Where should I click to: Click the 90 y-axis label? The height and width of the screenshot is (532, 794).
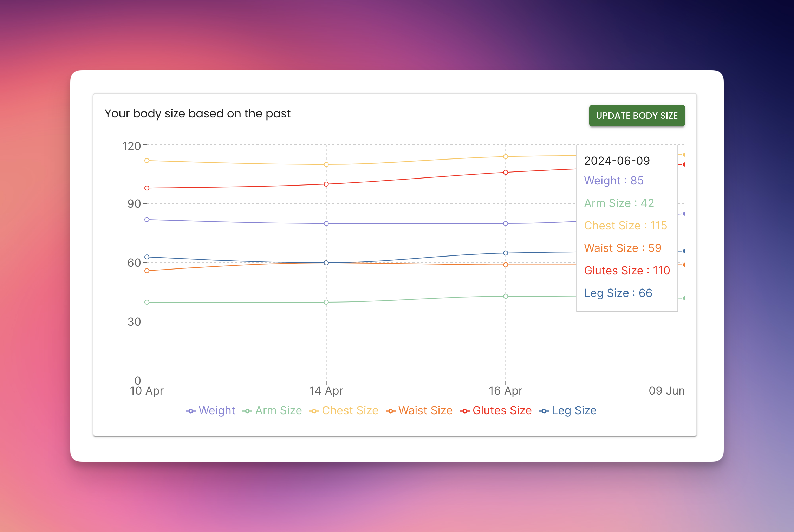[134, 204]
